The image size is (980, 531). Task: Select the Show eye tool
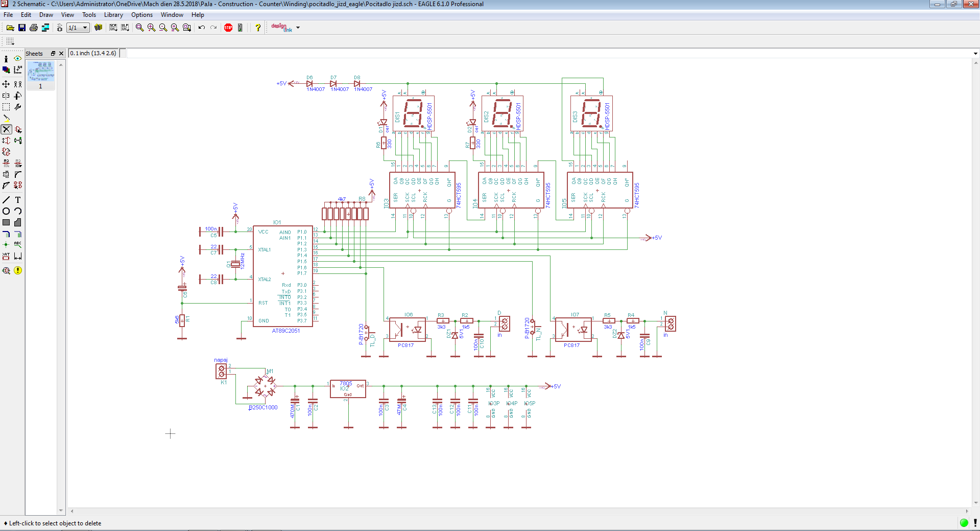[18, 59]
